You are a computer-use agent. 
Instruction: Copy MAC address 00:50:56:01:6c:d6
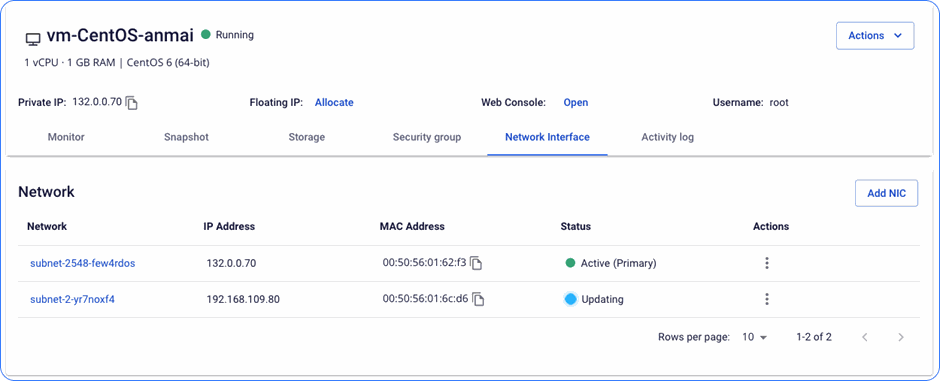coord(478,300)
